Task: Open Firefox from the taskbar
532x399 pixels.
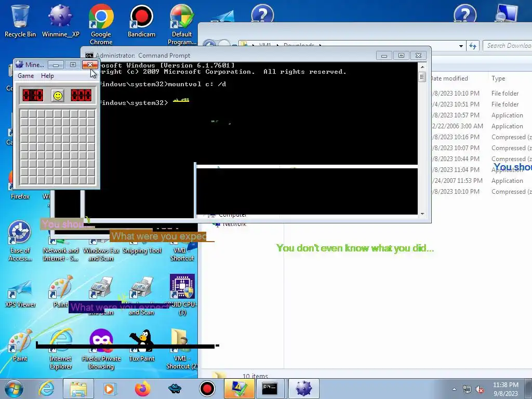Action: [x=142, y=389]
